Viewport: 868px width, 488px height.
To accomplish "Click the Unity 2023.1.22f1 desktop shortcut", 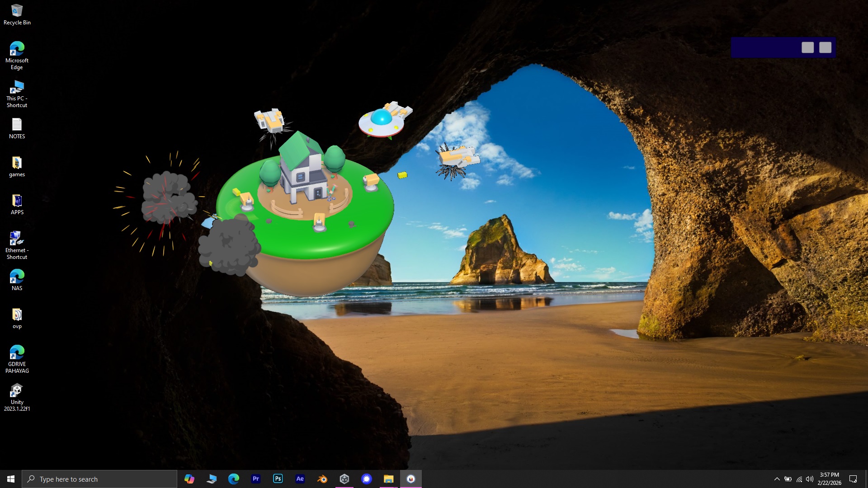I will click(17, 390).
